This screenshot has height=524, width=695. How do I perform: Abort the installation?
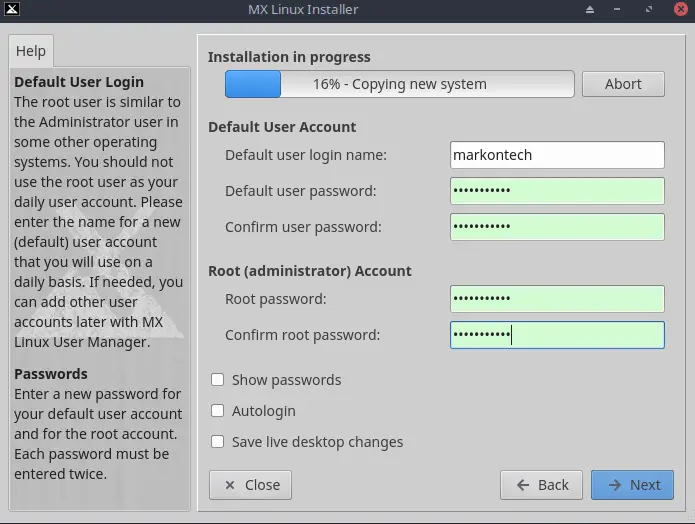[623, 84]
